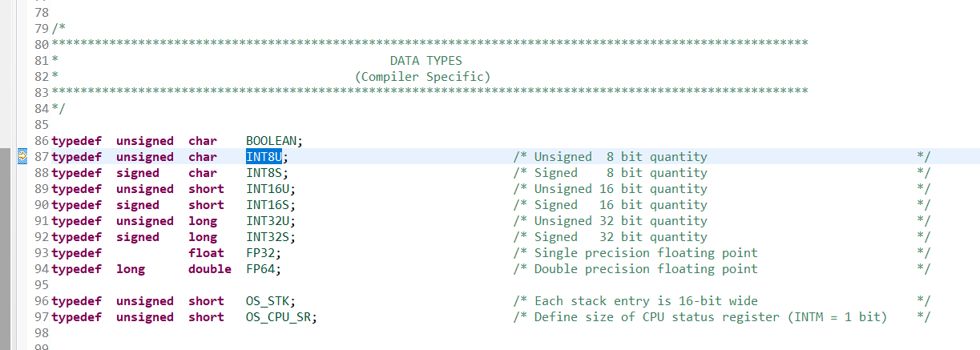The image size is (980, 350).
Task: Place cursor on OS_CPU_SR type name
Action: 281,317
